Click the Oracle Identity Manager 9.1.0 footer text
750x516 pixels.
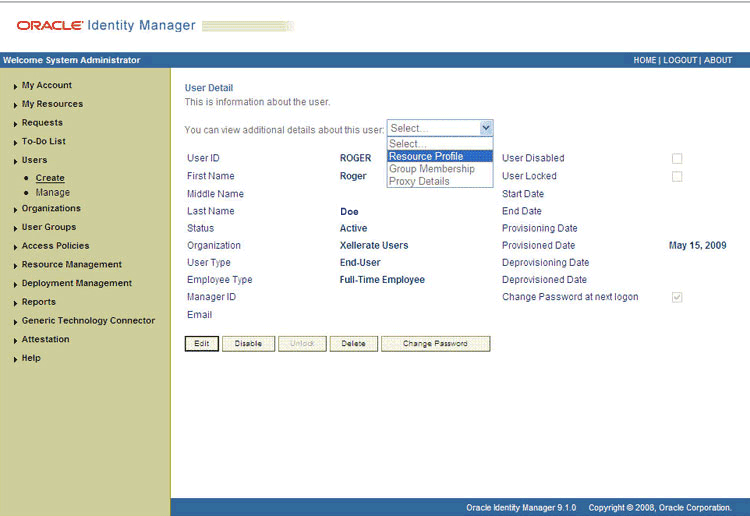pyautogui.click(x=521, y=507)
